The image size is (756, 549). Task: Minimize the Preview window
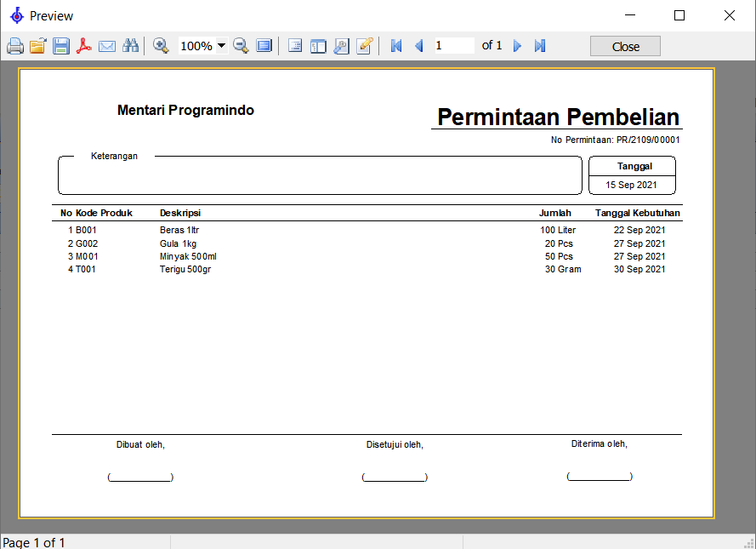coord(629,15)
